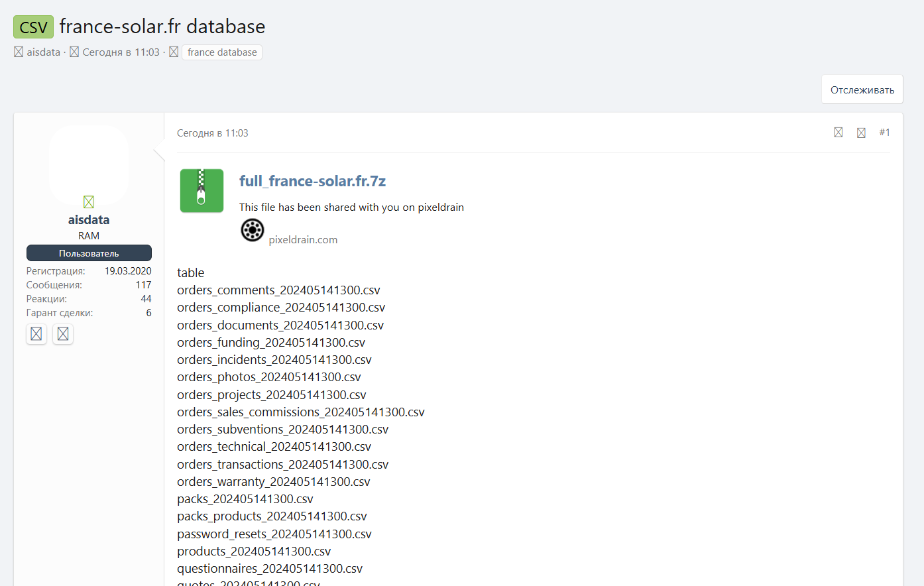Click the post timestamp Сегодня в 11:03 above attachment
This screenshot has height=586, width=924.
pyautogui.click(x=212, y=133)
